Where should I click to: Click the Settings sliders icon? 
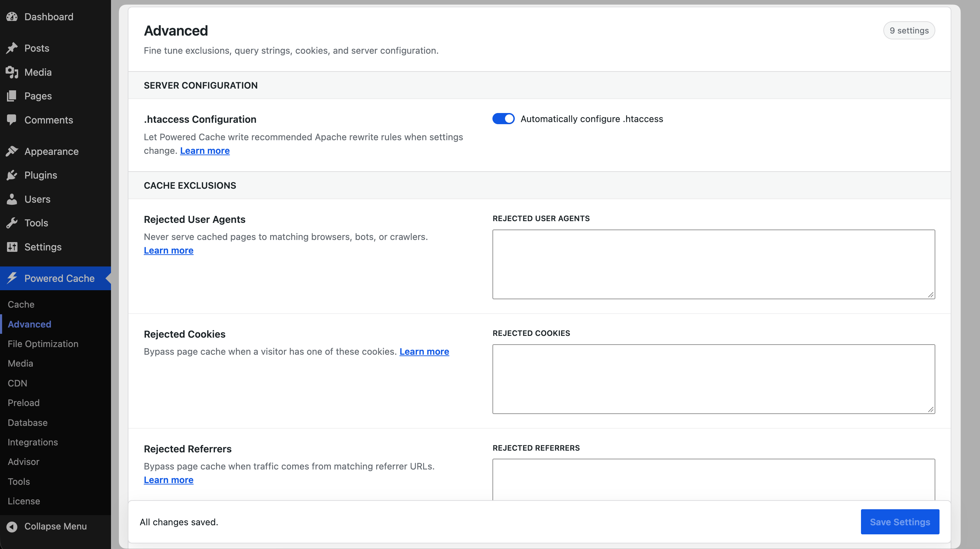click(12, 247)
